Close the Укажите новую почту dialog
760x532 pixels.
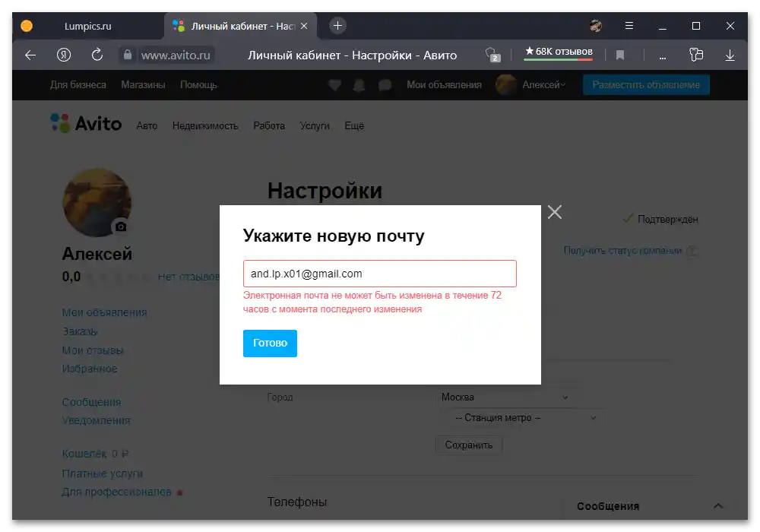coord(555,212)
